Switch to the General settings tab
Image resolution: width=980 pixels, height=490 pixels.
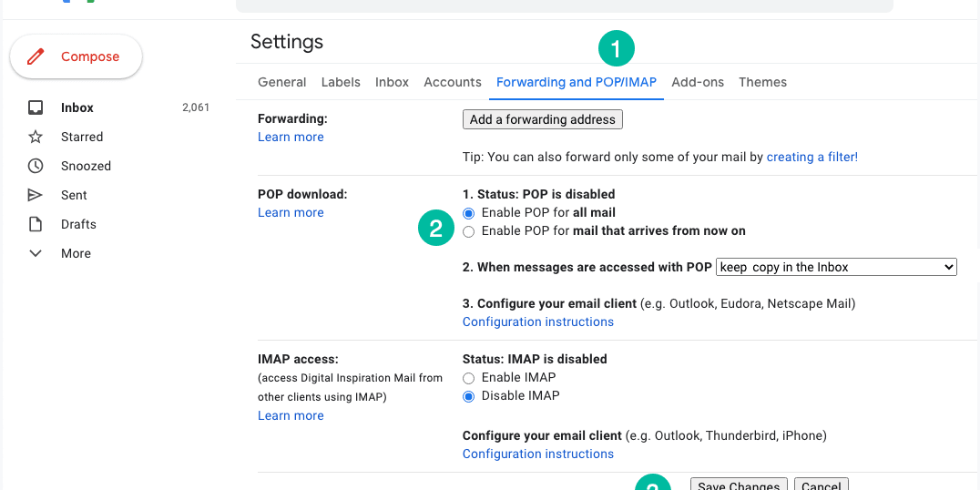pyautogui.click(x=281, y=82)
